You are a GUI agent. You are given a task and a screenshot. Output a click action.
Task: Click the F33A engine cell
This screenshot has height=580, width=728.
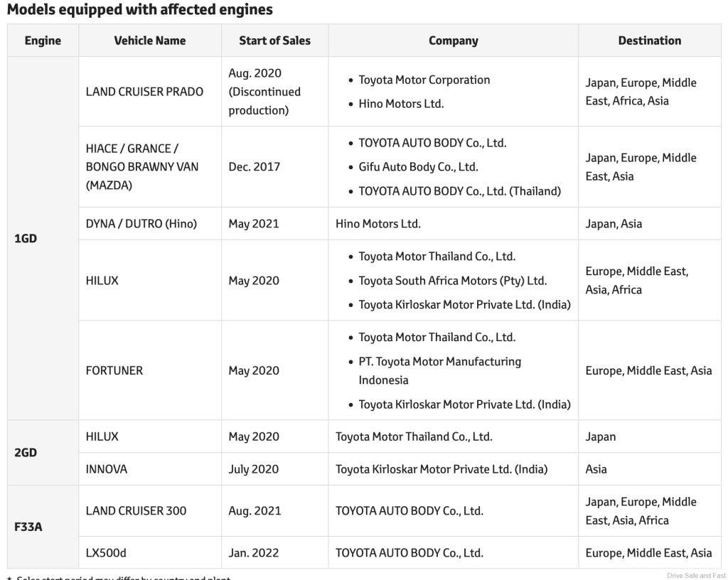(28, 527)
